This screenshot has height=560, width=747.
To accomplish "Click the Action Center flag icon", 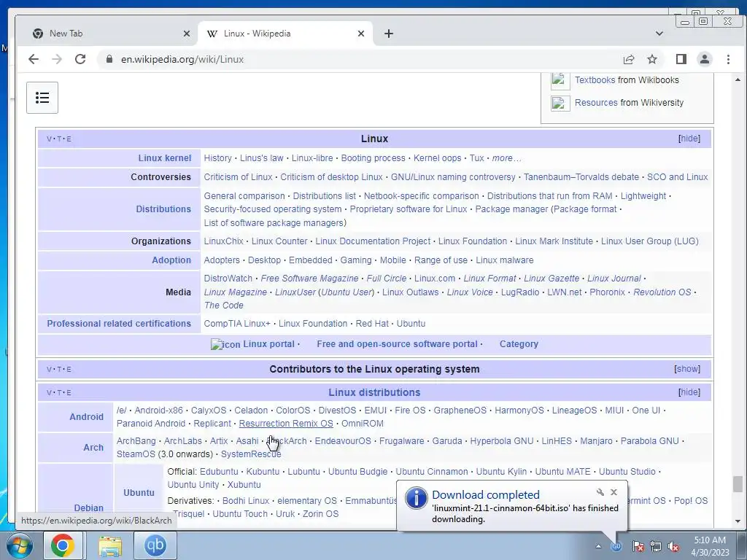I will point(638,546).
